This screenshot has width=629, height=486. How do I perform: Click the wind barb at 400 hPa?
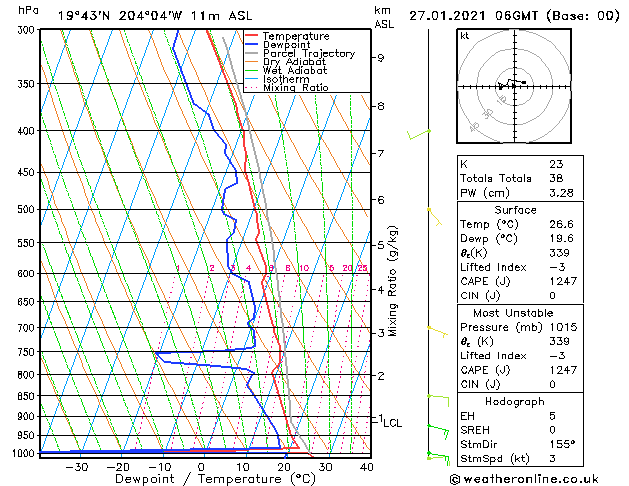(x=419, y=135)
